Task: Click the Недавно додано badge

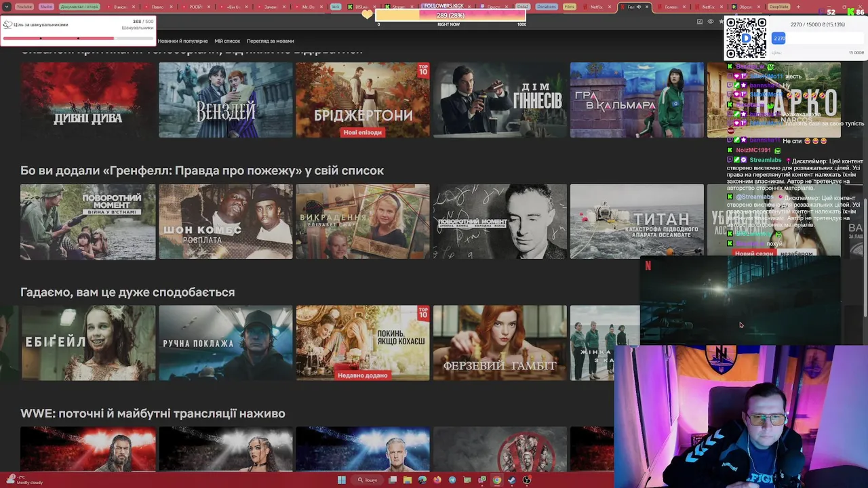Action: [x=363, y=375]
